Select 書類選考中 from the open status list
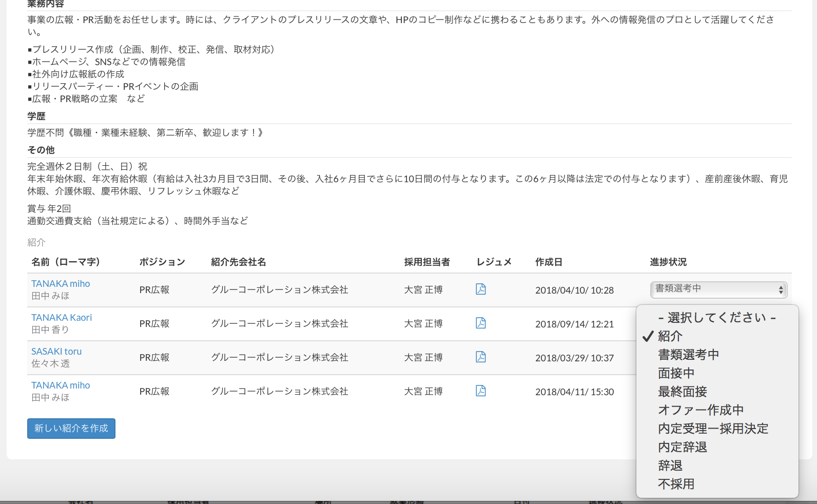The height and width of the screenshot is (504, 817). (x=688, y=355)
